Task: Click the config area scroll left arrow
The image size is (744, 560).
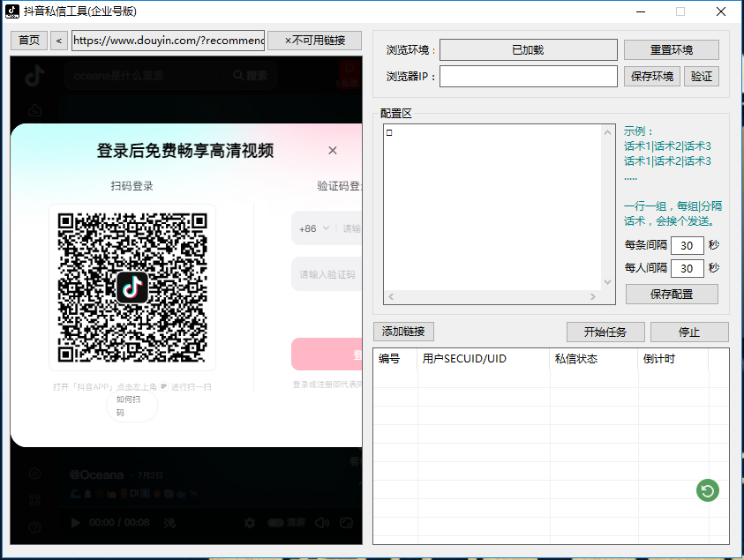Action: pyautogui.click(x=391, y=297)
